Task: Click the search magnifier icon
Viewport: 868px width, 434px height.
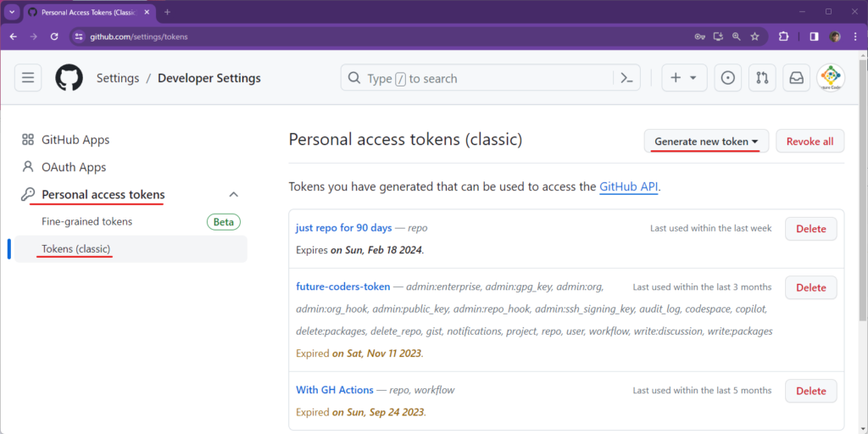Action: [353, 78]
